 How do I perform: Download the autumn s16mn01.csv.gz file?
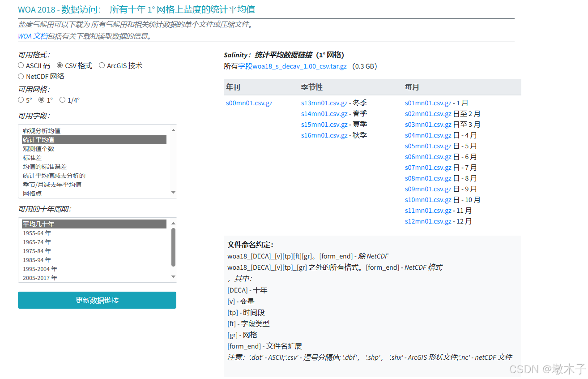pos(325,135)
